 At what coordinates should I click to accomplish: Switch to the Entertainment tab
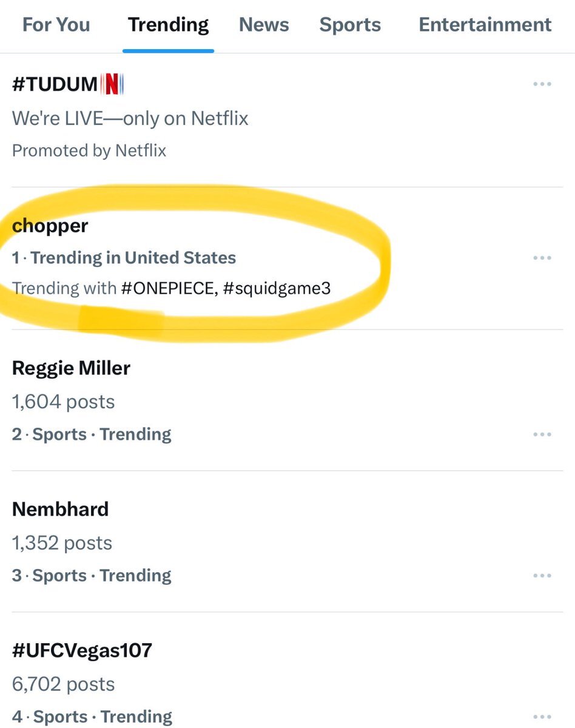point(485,25)
